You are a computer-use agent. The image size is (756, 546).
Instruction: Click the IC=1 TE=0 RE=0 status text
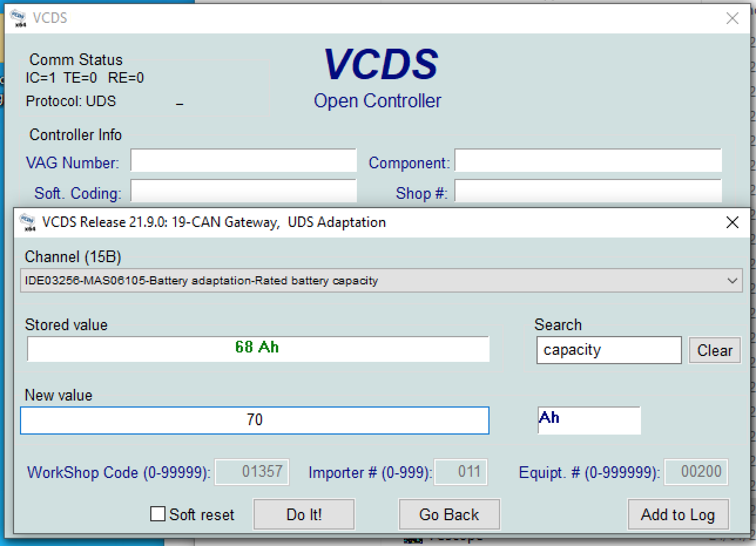pyautogui.click(x=85, y=78)
